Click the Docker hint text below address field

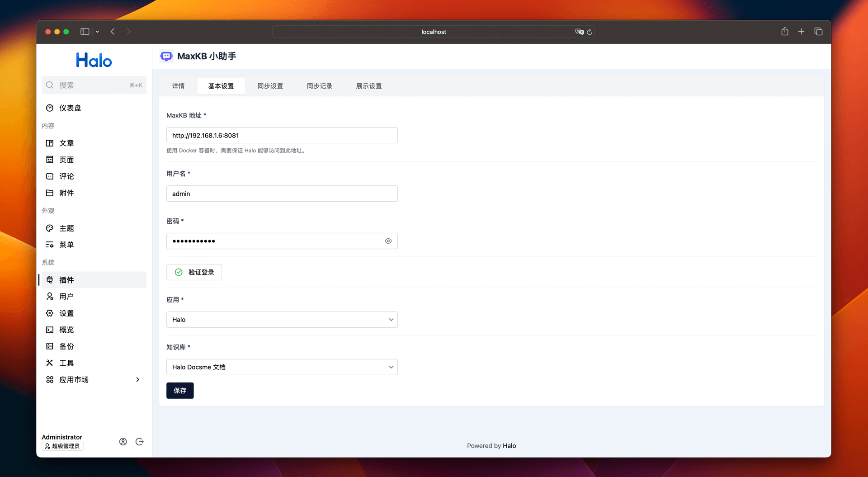pyautogui.click(x=237, y=151)
